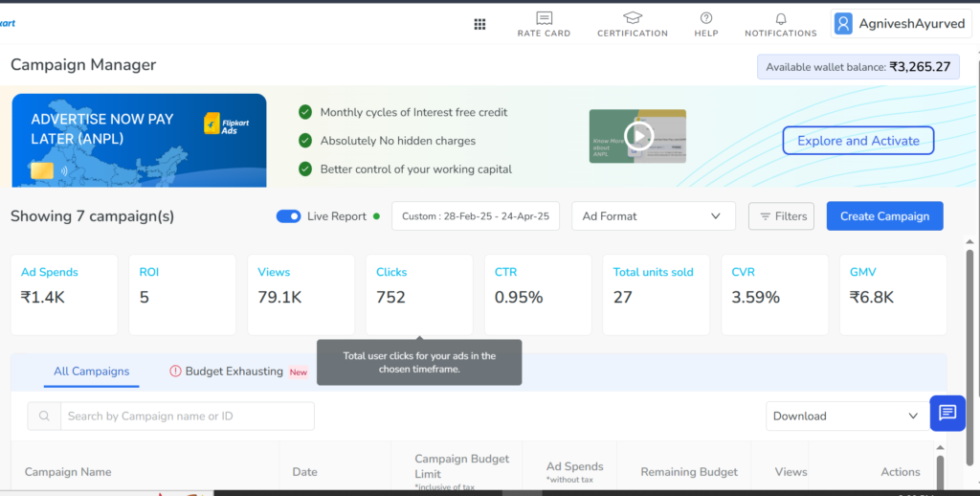
Task: Click the page vertical scrollbar
Action: coord(970,356)
